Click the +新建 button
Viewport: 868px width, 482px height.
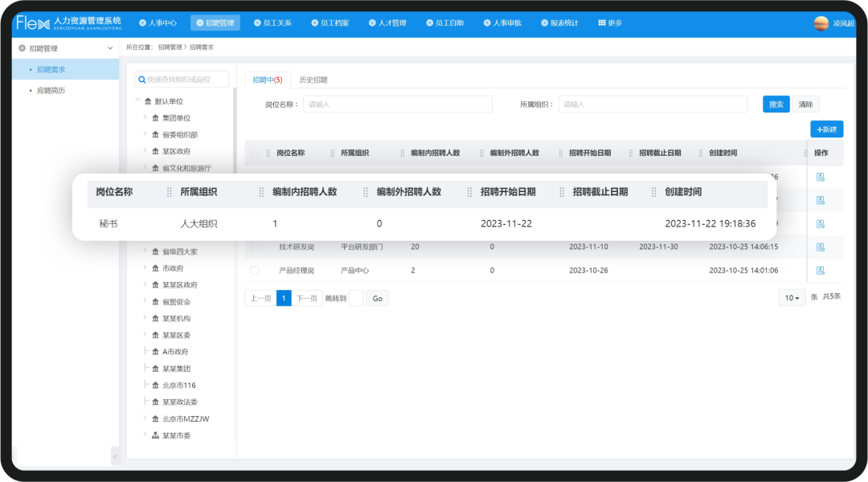click(826, 129)
